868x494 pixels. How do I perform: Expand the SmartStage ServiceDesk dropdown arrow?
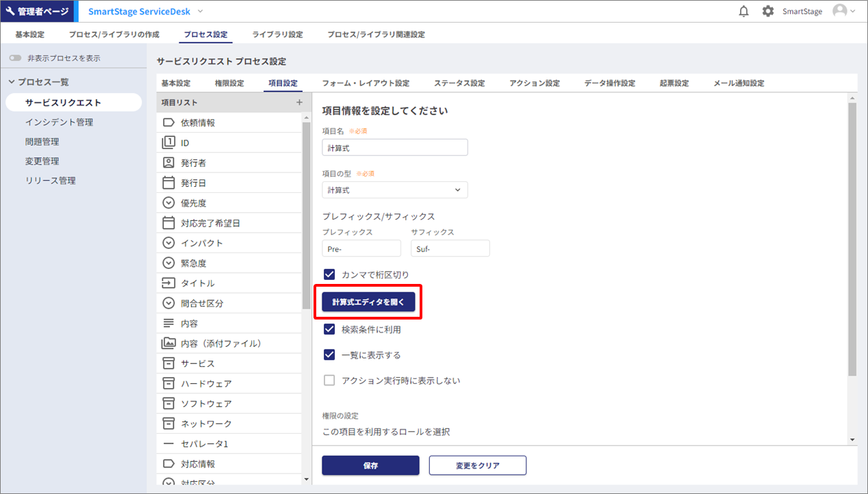click(x=201, y=12)
